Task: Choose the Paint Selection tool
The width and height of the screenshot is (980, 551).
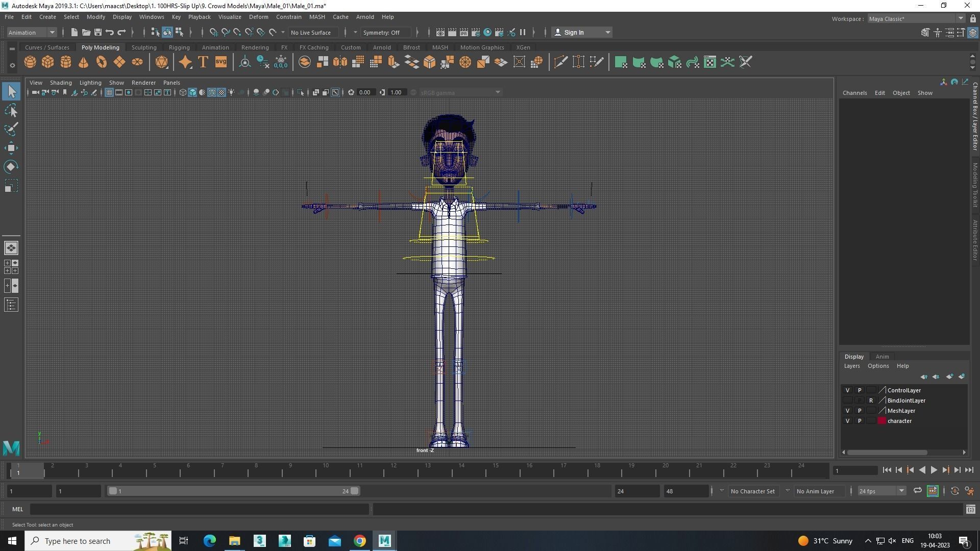Action: click(x=11, y=129)
